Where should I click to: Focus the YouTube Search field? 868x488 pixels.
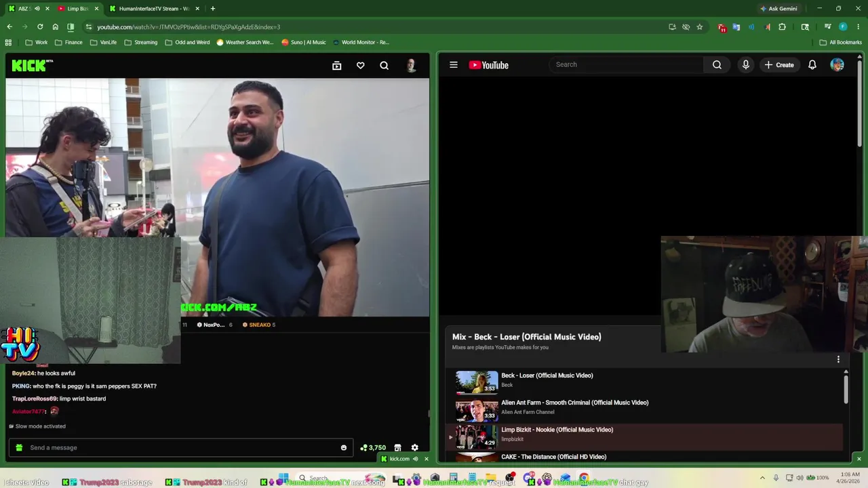pos(627,65)
